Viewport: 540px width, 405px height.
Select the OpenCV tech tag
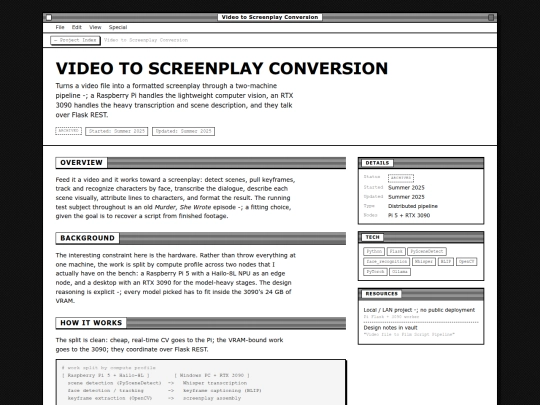(466, 262)
